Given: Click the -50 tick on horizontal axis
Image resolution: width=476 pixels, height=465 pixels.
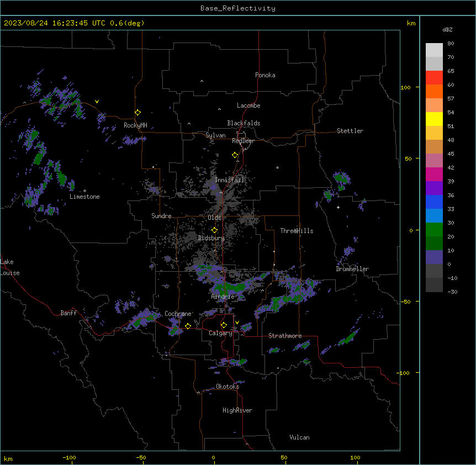Looking at the screenshot, I should point(141,457).
